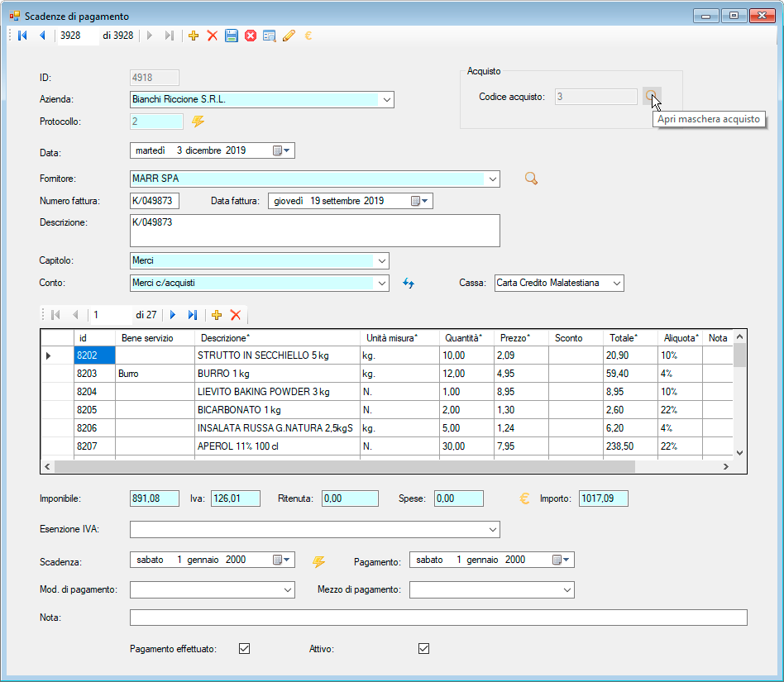Click the greyed next-record arrow in top toolbar
Viewport: 784px width, 682px height.
[149, 36]
